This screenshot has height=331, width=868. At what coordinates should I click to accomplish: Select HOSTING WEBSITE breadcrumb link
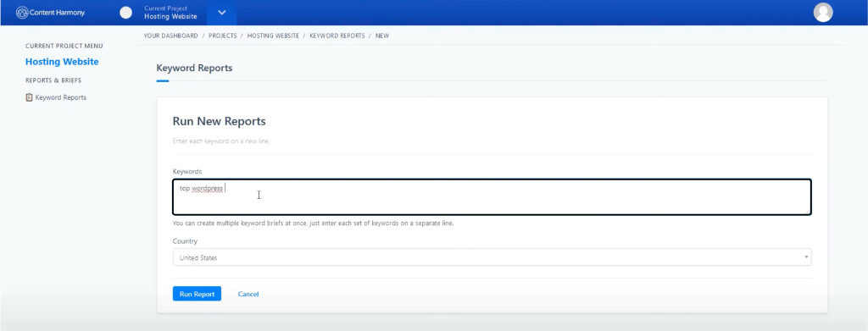coord(273,36)
